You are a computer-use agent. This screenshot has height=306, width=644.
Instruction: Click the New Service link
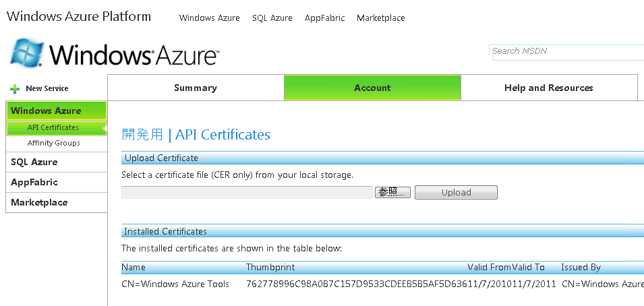click(x=47, y=88)
